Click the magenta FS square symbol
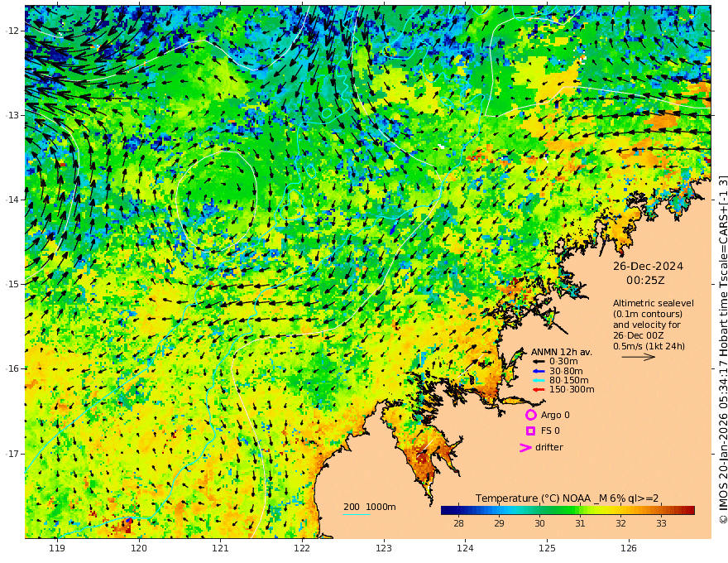The height and width of the screenshot is (563, 728). tap(530, 431)
